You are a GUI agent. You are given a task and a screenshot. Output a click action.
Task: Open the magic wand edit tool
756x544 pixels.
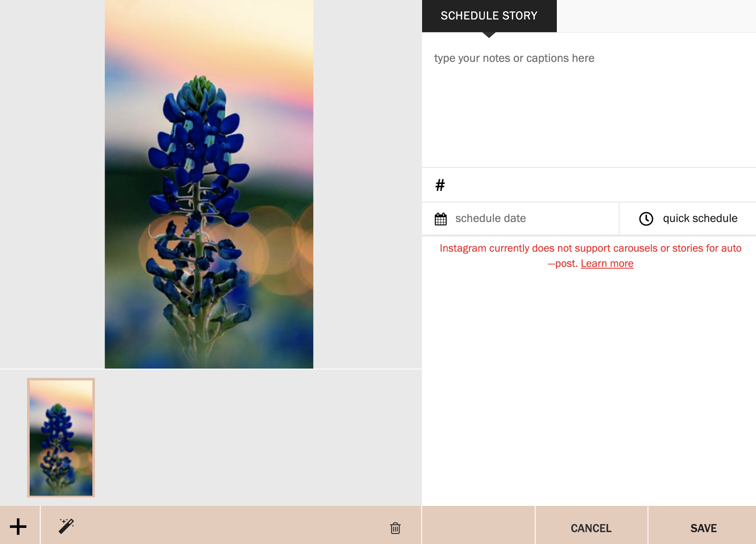point(67,526)
